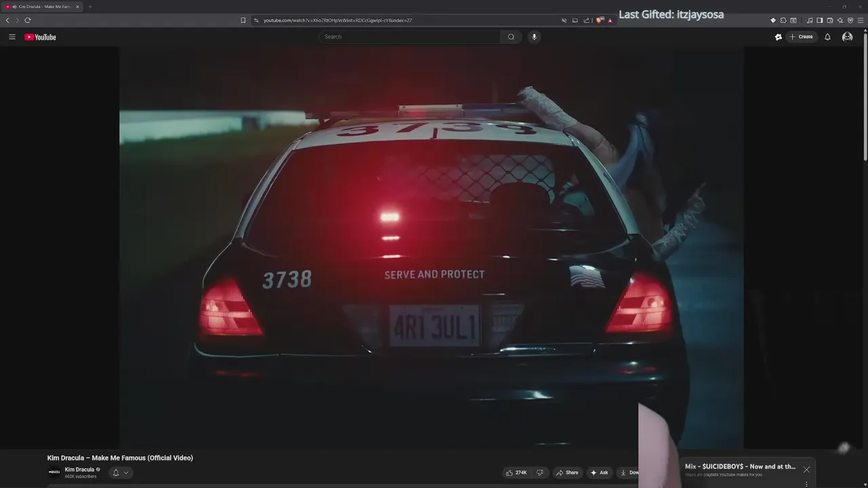
Task: Bookmark this page via bookmark icon
Action: 243,20
